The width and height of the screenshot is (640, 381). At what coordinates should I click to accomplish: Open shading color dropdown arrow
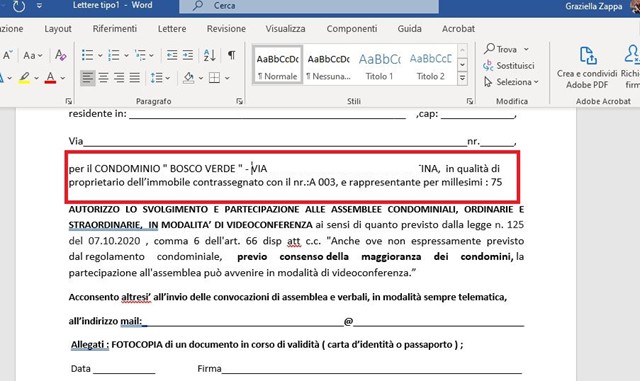(201, 78)
